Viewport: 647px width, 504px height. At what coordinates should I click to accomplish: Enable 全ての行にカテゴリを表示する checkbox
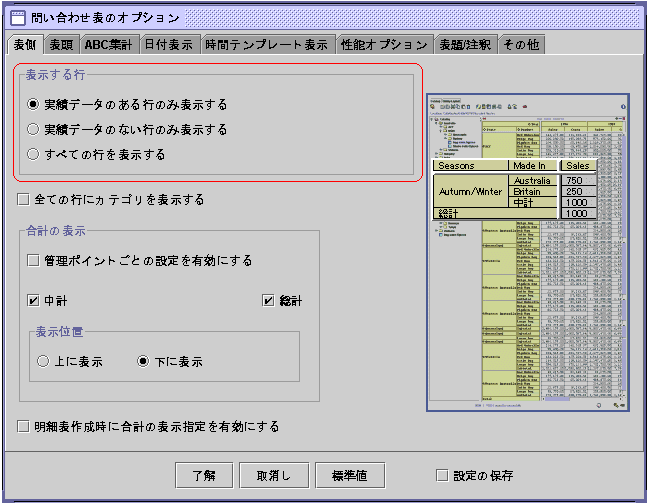pyautogui.click(x=24, y=200)
